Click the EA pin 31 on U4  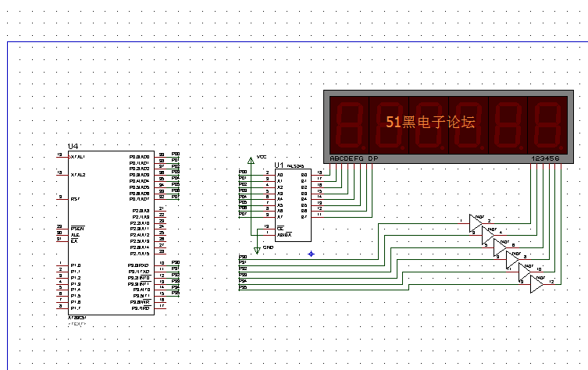click(x=62, y=240)
